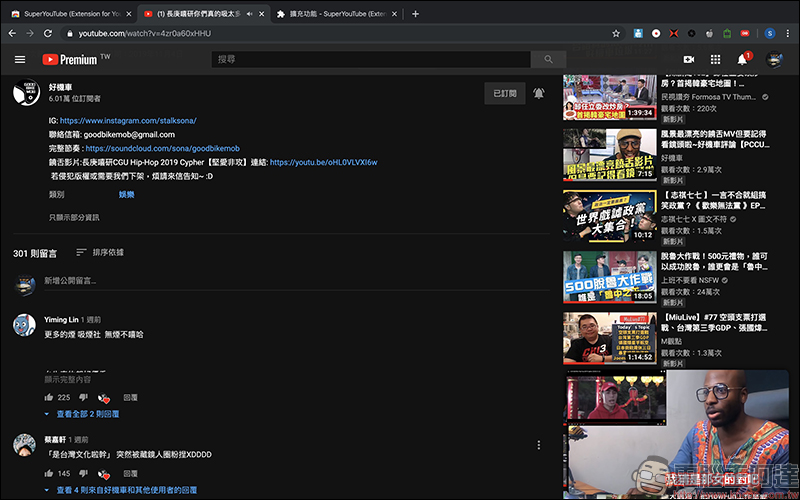Open the MiuLive #77 video thumbnail

point(610,338)
